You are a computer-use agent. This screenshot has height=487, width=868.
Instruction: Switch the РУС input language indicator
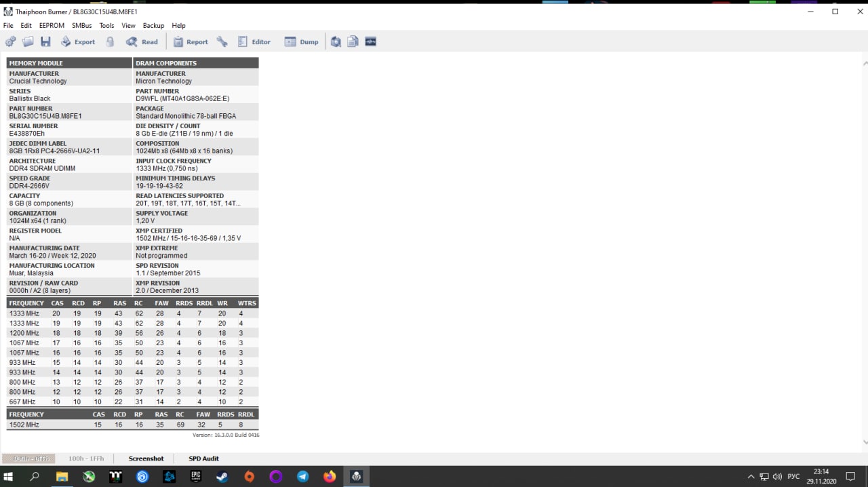(793, 477)
